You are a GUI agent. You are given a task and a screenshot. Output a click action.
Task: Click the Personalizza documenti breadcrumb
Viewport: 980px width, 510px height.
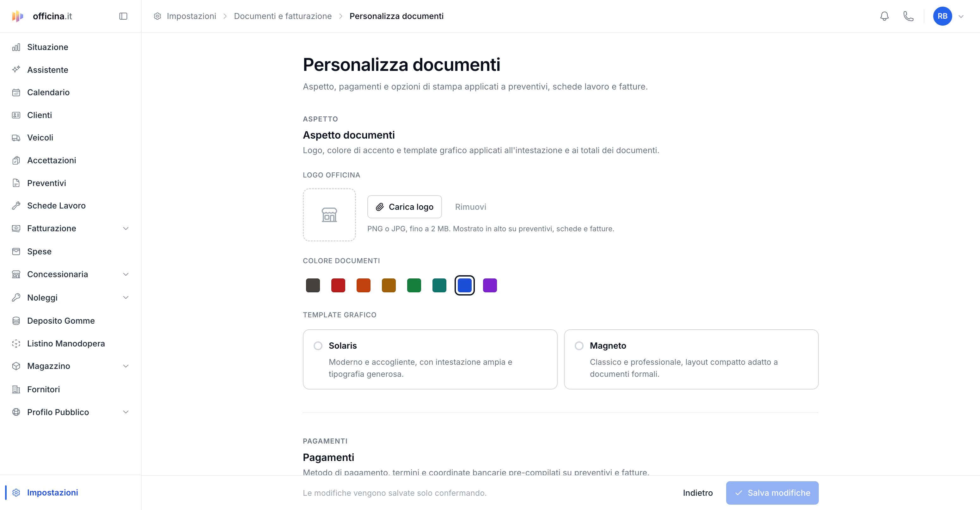click(x=396, y=16)
